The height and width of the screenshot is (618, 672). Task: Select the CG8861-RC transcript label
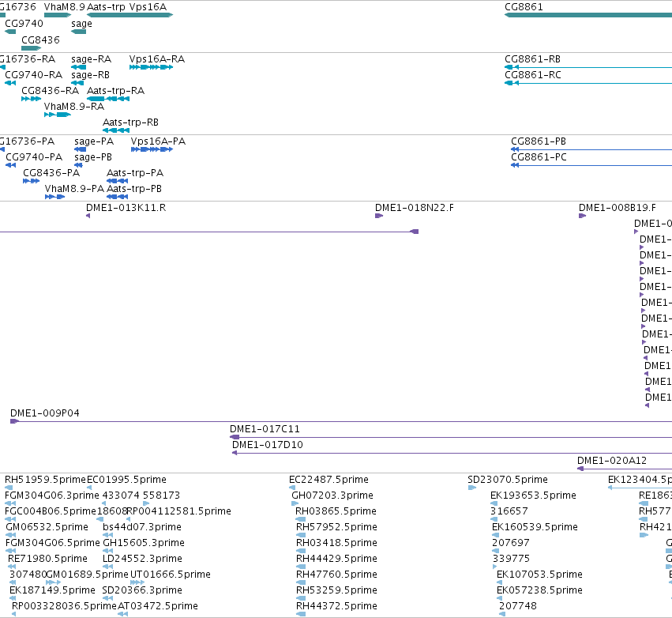click(533, 75)
